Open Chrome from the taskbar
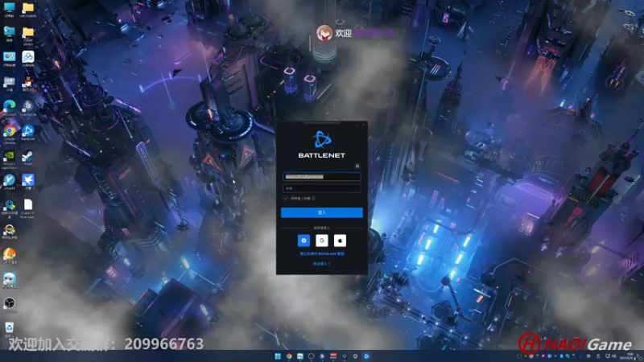644x362 pixels. click(x=289, y=356)
